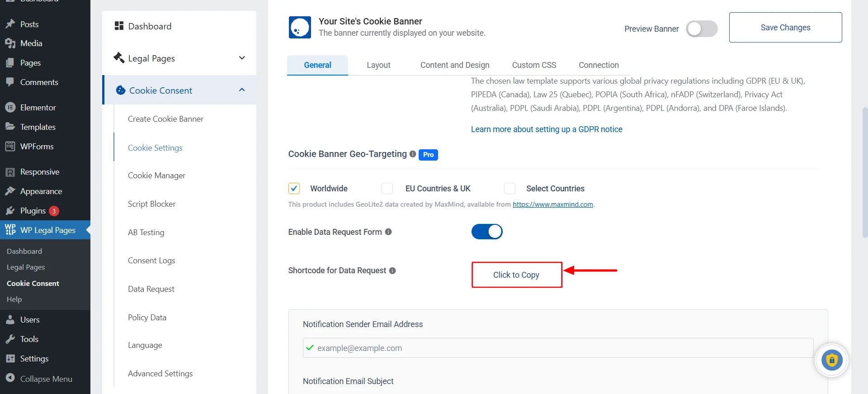Viewport: 868px width, 394px height.
Task: Open Advanced Settings menu item
Action: pos(160,374)
